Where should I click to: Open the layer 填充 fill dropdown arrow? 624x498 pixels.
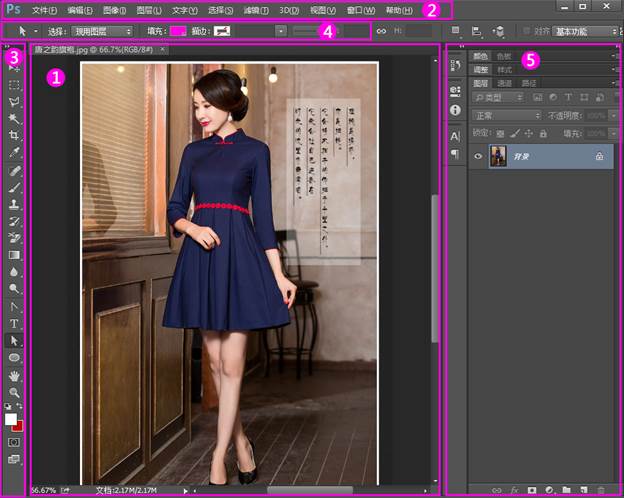(x=614, y=133)
